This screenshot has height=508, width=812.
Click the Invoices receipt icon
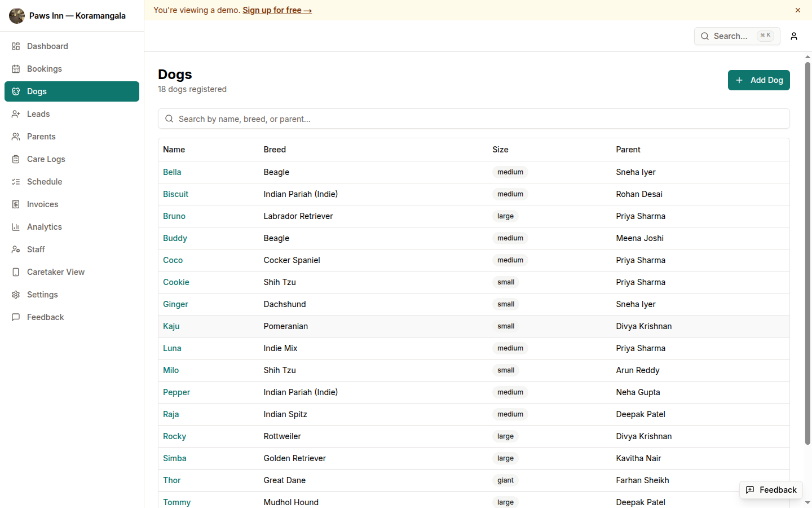click(16, 204)
